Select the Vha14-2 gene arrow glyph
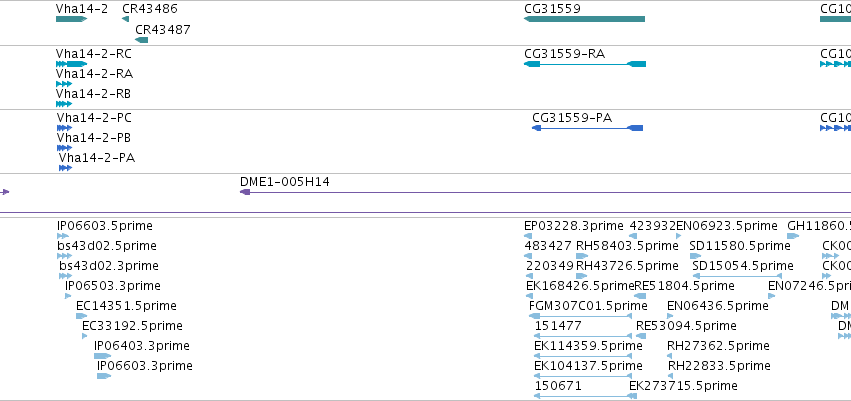The height and width of the screenshot is (401, 851). [x=71, y=19]
